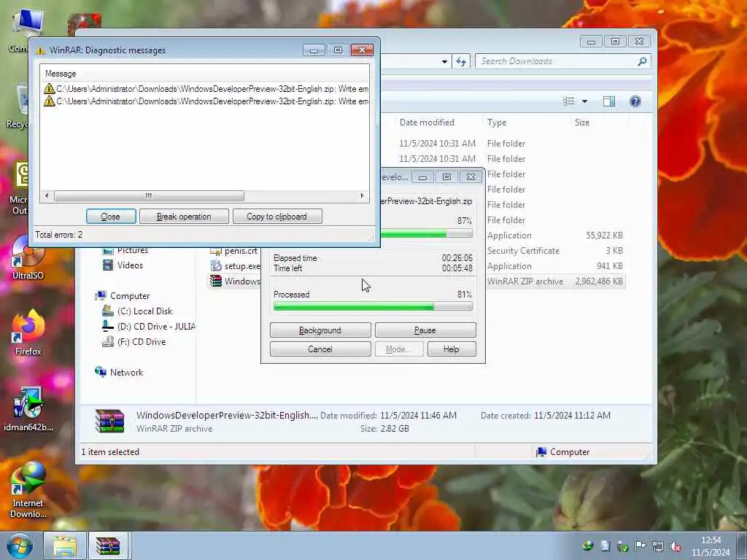The height and width of the screenshot is (560, 747).
Task: Open the Microsoft Outlook desktop icon
Action: 19,188
